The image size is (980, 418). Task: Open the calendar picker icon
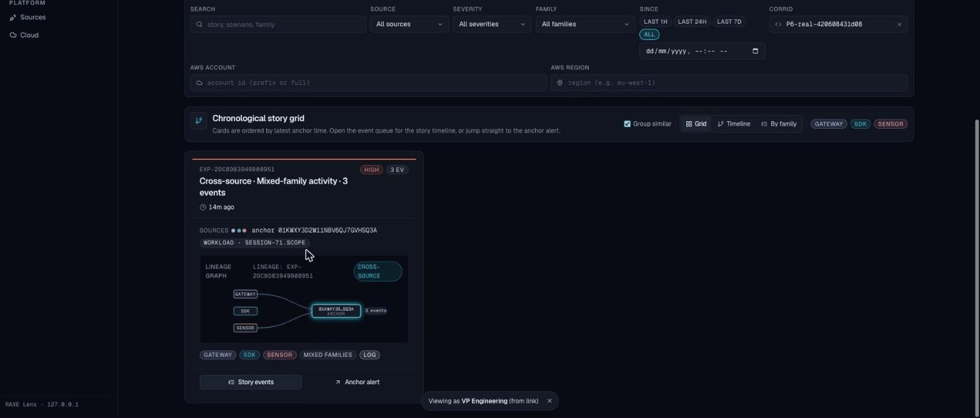pyautogui.click(x=755, y=51)
